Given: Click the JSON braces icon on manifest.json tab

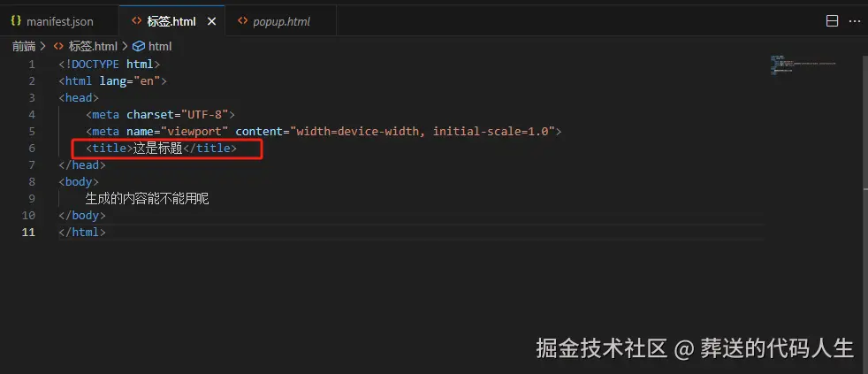Looking at the screenshot, I should 15,21.
